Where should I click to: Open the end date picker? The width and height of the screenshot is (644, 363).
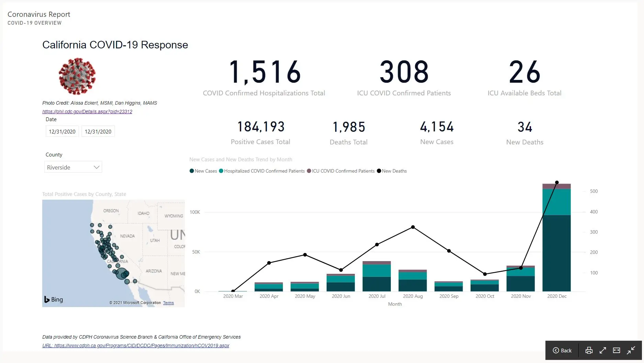click(98, 131)
